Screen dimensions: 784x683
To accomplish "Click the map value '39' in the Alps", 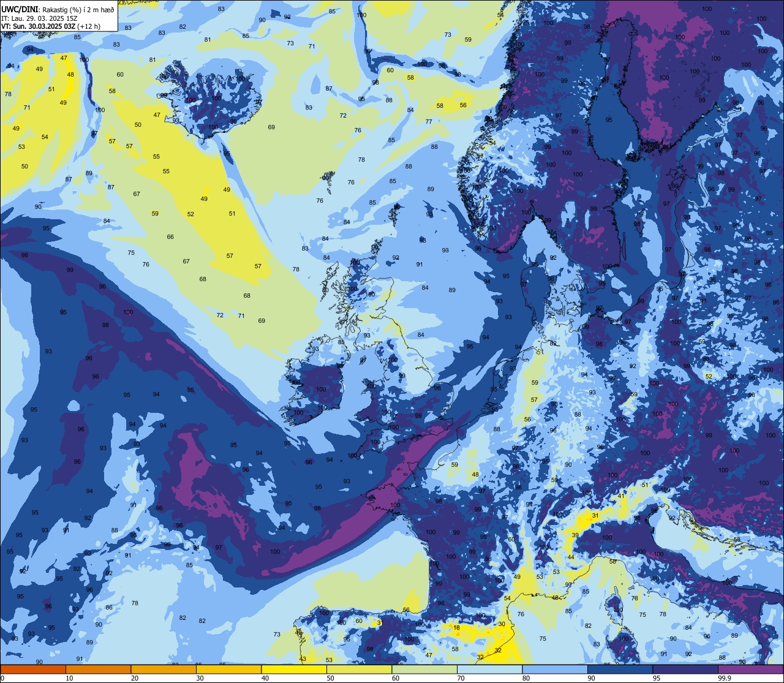I will coord(575,535).
